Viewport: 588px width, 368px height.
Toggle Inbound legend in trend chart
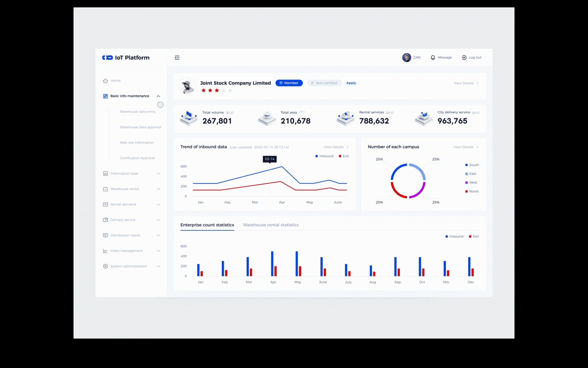pos(324,156)
